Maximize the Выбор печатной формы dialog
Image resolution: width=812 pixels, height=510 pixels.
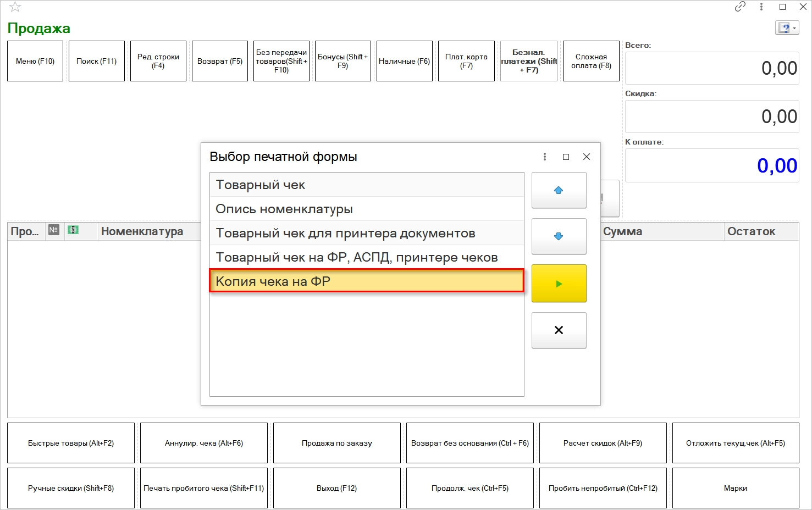click(x=566, y=157)
